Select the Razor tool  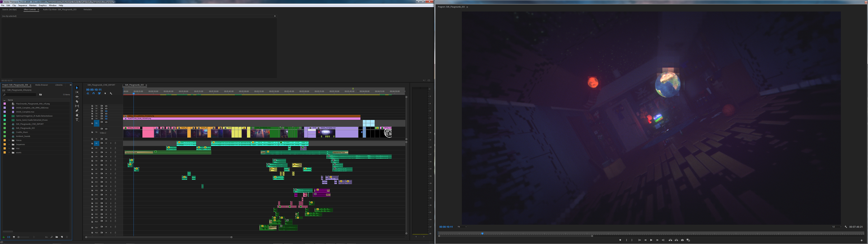pyautogui.click(x=77, y=101)
